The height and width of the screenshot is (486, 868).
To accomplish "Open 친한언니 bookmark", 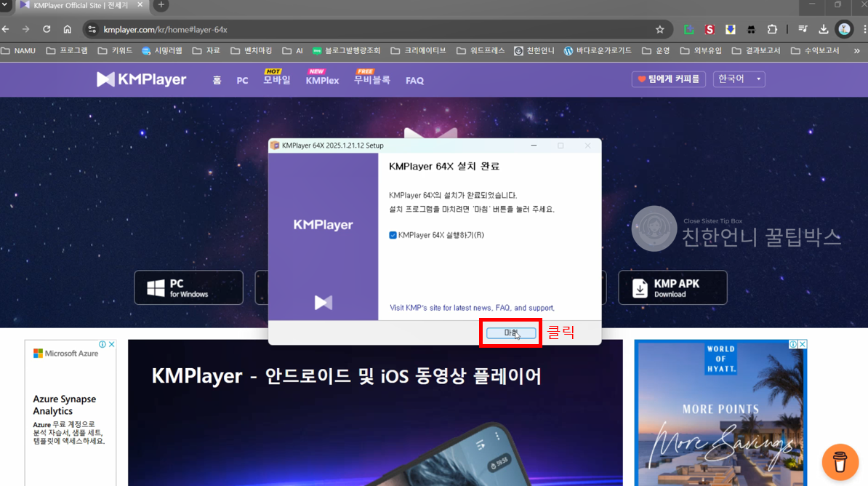I will tap(534, 50).
